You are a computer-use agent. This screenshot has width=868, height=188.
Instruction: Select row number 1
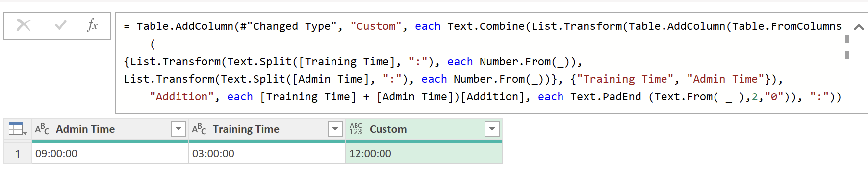click(x=18, y=154)
